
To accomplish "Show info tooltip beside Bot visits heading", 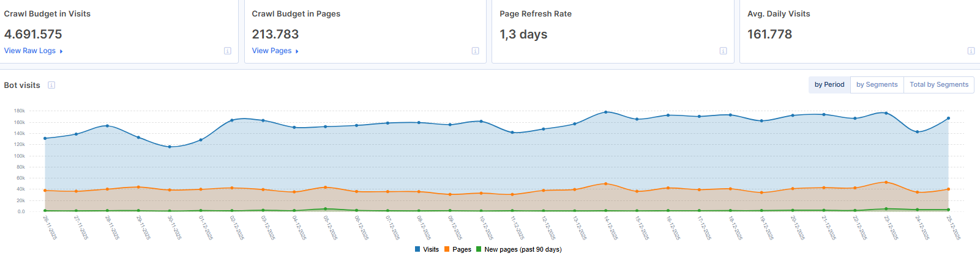I will click(51, 85).
